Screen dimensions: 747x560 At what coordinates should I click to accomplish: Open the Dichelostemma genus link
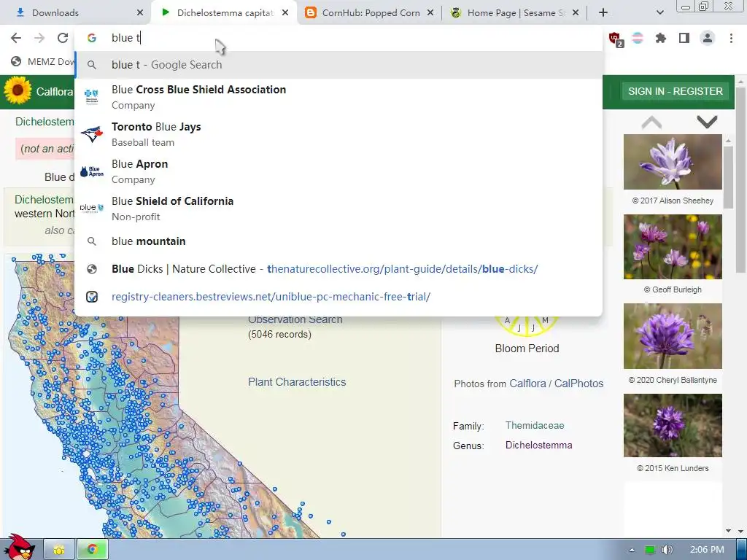pyautogui.click(x=539, y=445)
